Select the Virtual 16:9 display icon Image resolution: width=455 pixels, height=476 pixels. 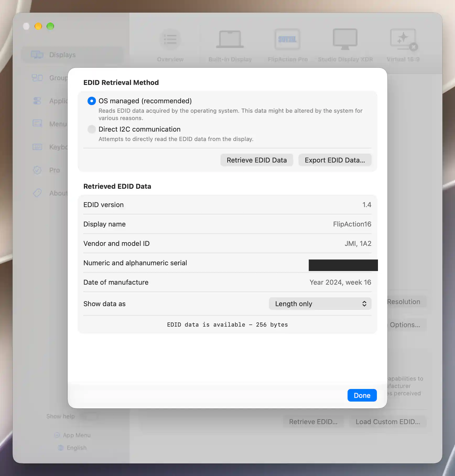(404, 39)
